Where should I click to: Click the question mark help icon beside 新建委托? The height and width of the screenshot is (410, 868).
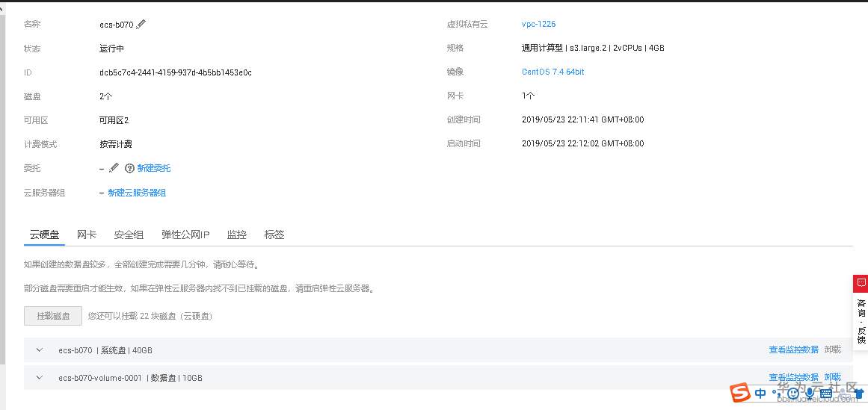129,168
